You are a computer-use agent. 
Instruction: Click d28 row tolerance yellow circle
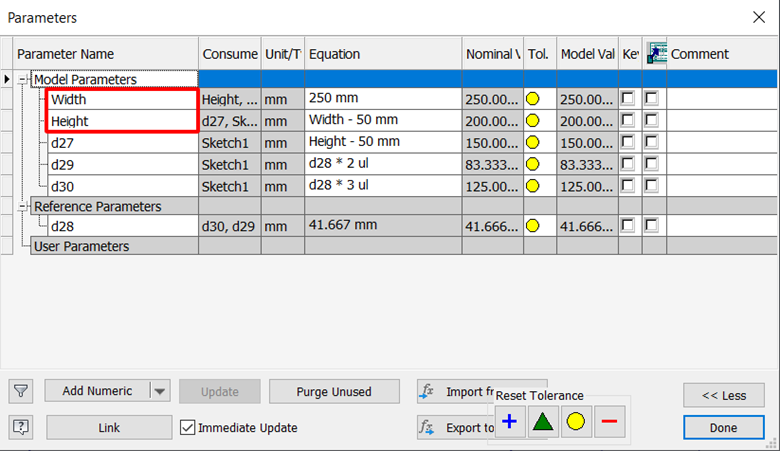[x=533, y=226]
